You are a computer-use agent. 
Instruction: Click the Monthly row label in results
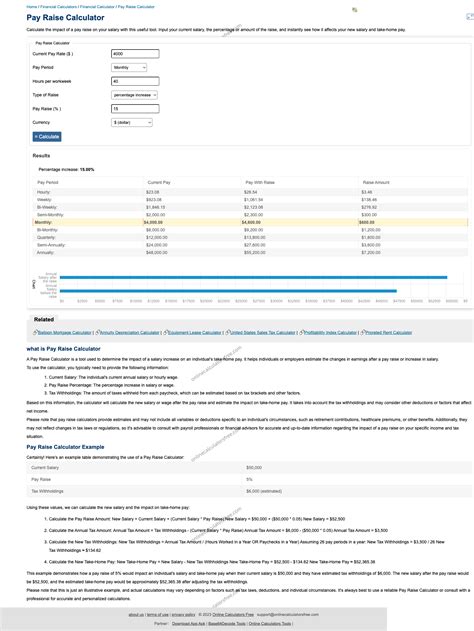tap(43, 222)
